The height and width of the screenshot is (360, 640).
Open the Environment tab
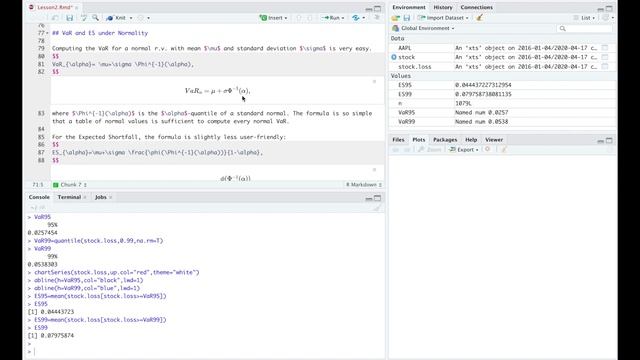point(409,7)
